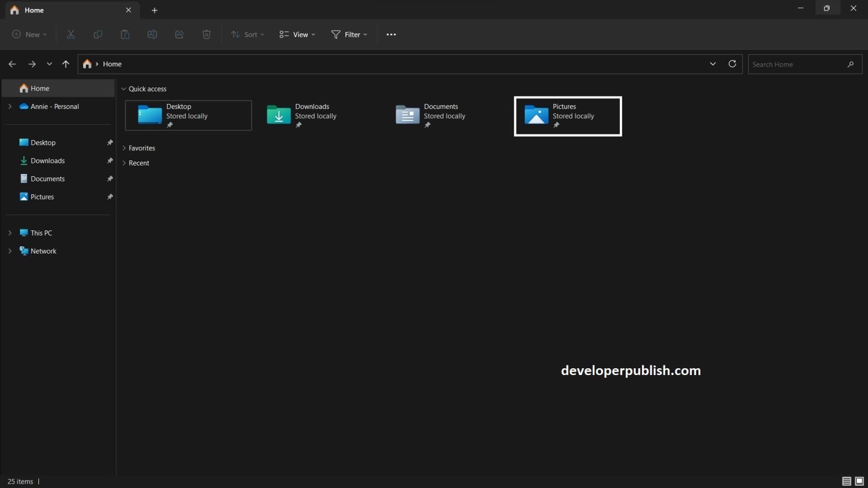The height and width of the screenshot is (488, 868).
Task: Switch to details view in the status bar
Action: click(x=846, y=481)
